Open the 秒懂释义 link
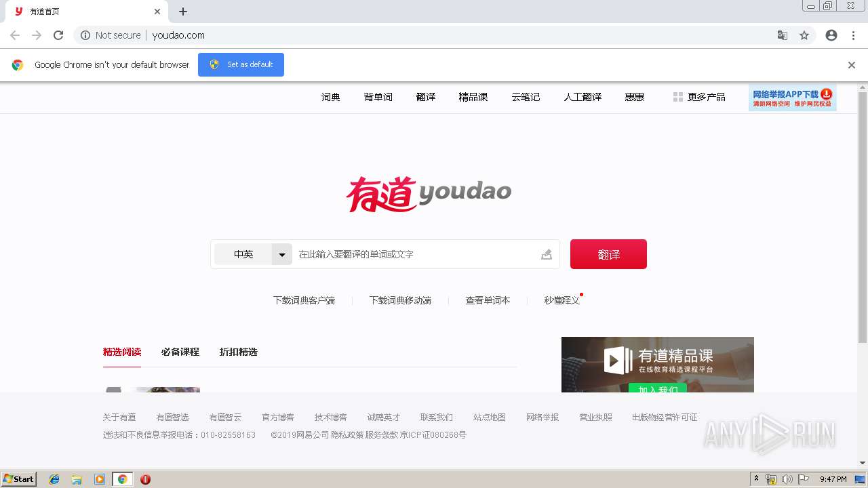 pos(562,300)
